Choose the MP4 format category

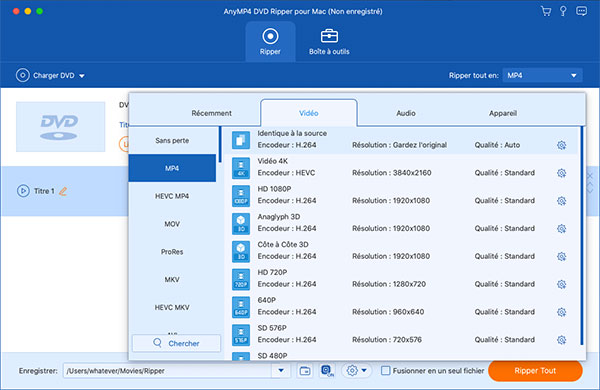[x=172, y=168]
